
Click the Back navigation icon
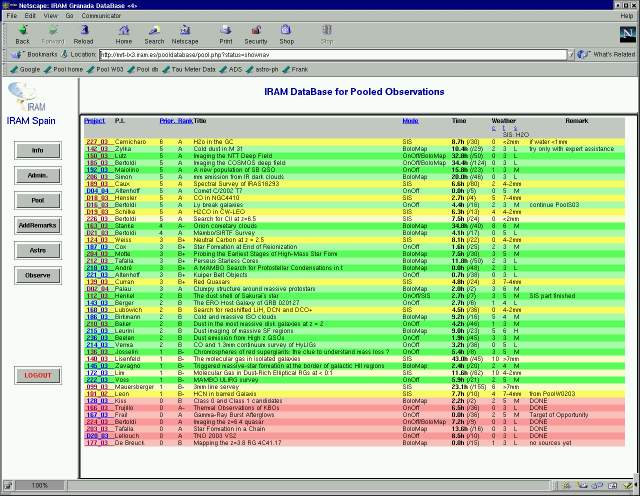(x=23, y=35)
